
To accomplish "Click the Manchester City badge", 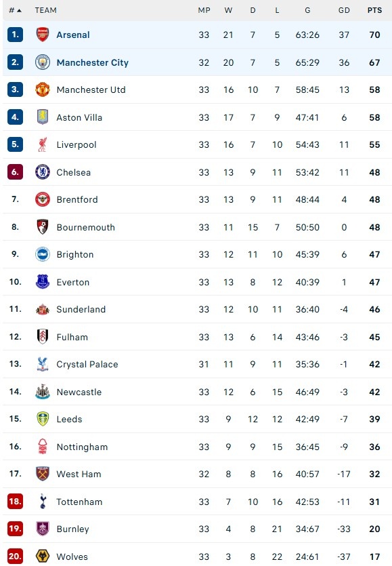I will 42,62.
